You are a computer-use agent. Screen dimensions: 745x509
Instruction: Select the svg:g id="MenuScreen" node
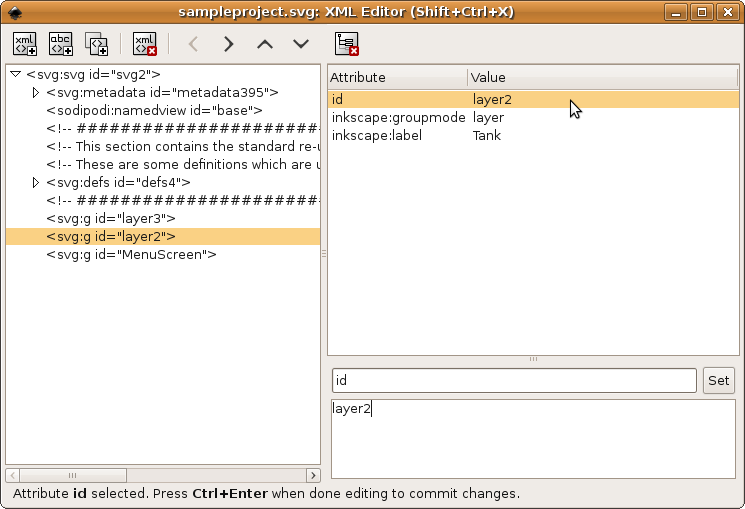[131, 254]
